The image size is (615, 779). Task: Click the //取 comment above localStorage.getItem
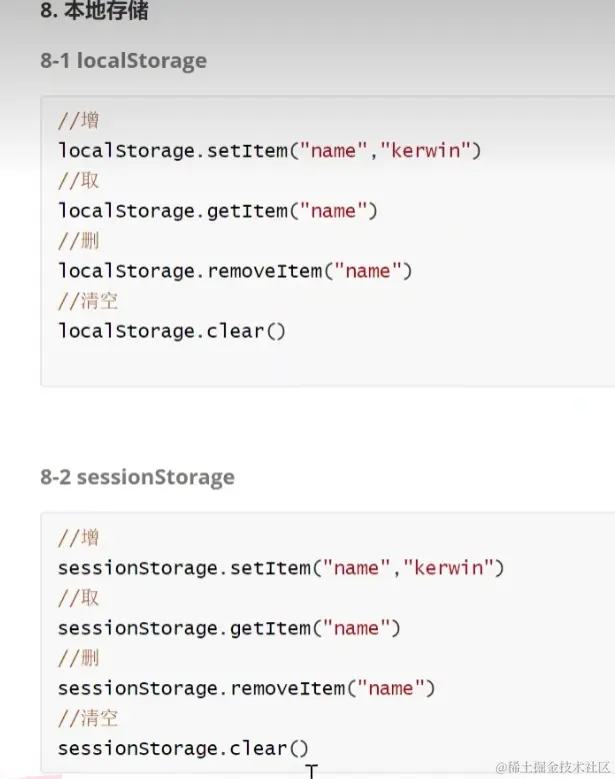pyautogui.click(x=78, y=181)
